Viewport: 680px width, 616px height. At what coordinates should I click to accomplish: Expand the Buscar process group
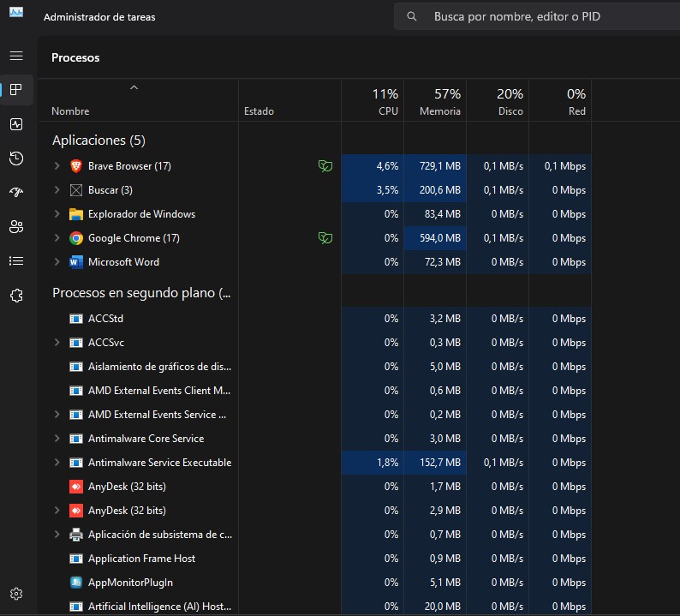pyautogui.click(x=57, y=189)
